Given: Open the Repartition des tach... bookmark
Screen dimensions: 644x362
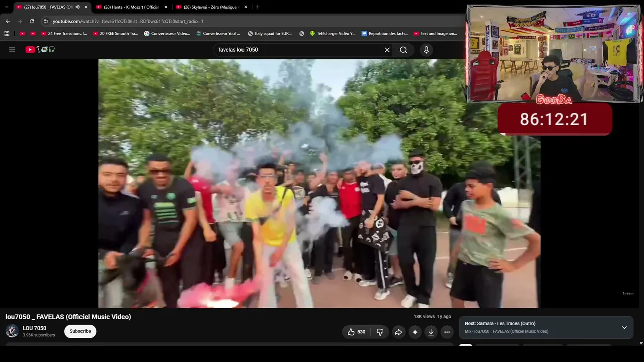Looking at the screenshot, I should (384, 34).
